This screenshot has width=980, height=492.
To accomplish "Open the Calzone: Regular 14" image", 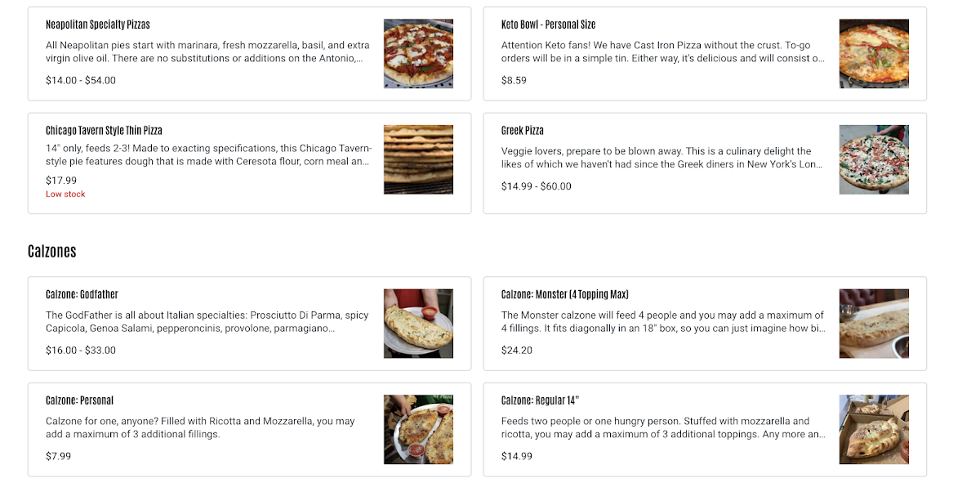I will [x=874, y=430].
